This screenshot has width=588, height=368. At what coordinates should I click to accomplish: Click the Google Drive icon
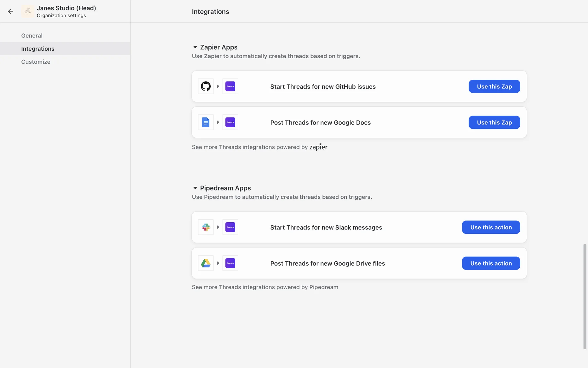[x=206, y=263]
